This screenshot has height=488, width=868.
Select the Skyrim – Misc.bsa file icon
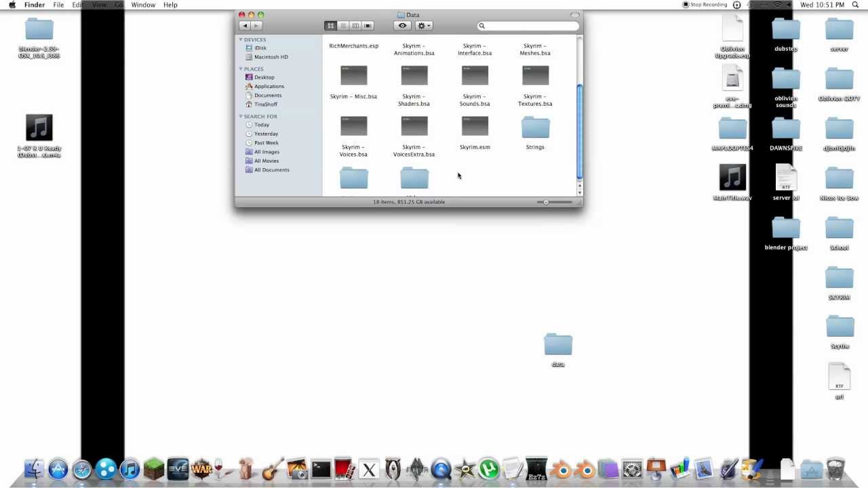pos(353,76)
